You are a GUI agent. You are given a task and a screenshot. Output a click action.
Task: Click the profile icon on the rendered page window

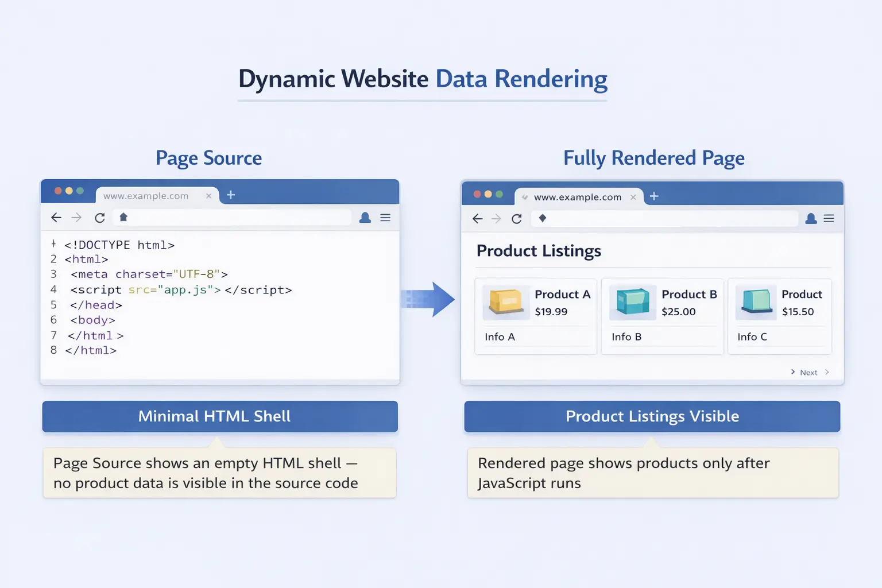click(811, 218)
